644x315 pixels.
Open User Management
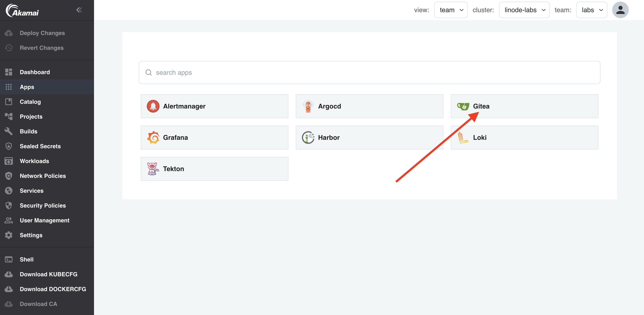pos(47,220)
